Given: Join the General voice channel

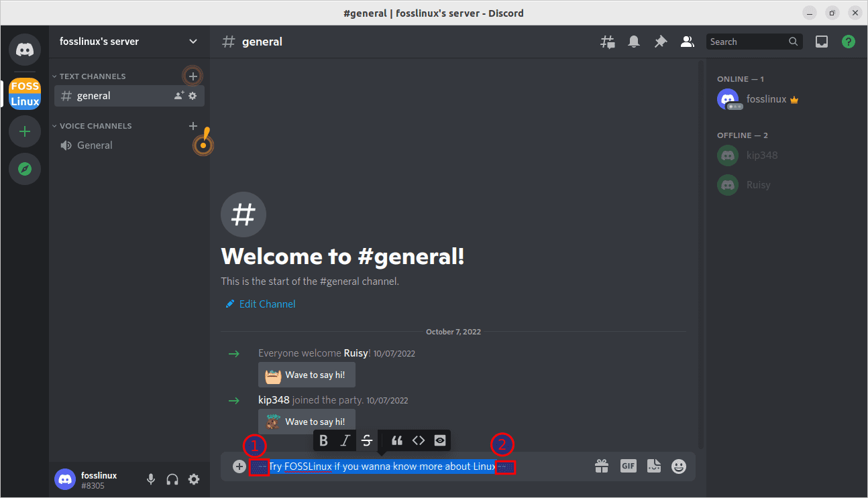Looking at the screenshot, I should (x=129, y=145).
